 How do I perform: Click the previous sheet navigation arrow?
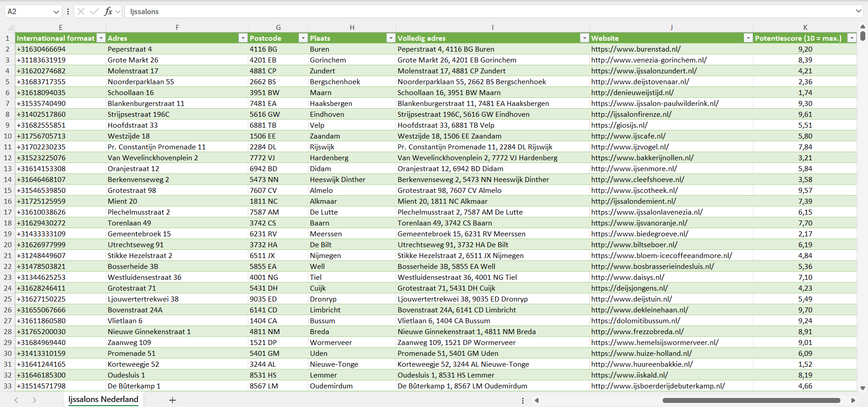16,400
